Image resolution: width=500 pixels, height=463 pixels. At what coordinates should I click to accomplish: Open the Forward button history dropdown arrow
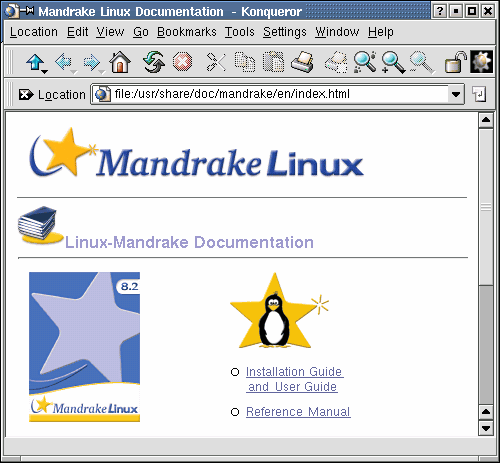(102, 72)
